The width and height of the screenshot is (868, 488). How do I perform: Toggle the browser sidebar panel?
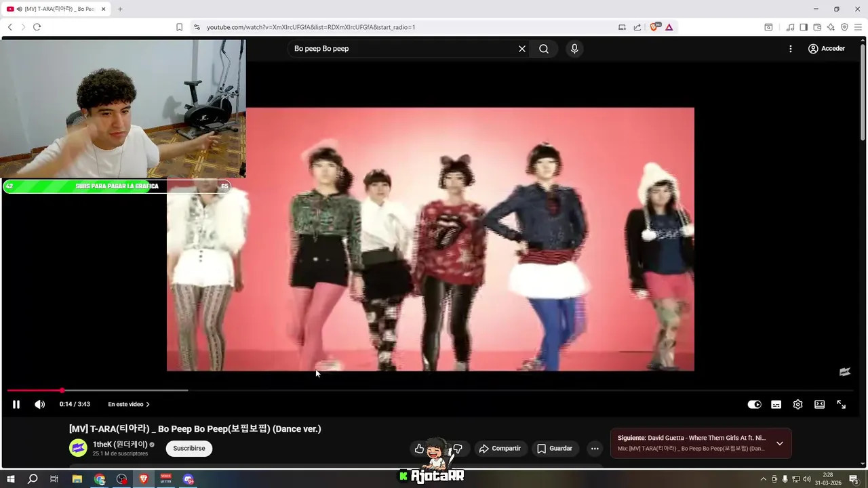[x=804, y=27]
